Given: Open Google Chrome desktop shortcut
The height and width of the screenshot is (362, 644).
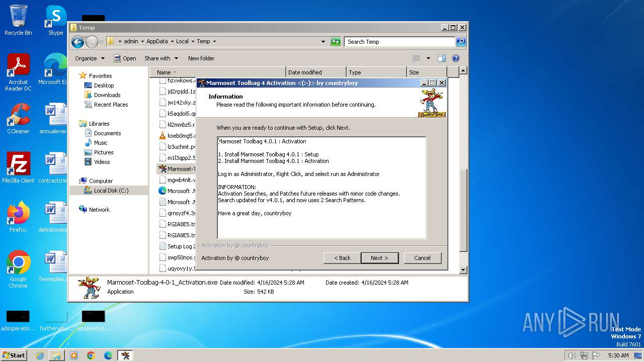Looking at the screenshot, I should [x=18, y=269].
